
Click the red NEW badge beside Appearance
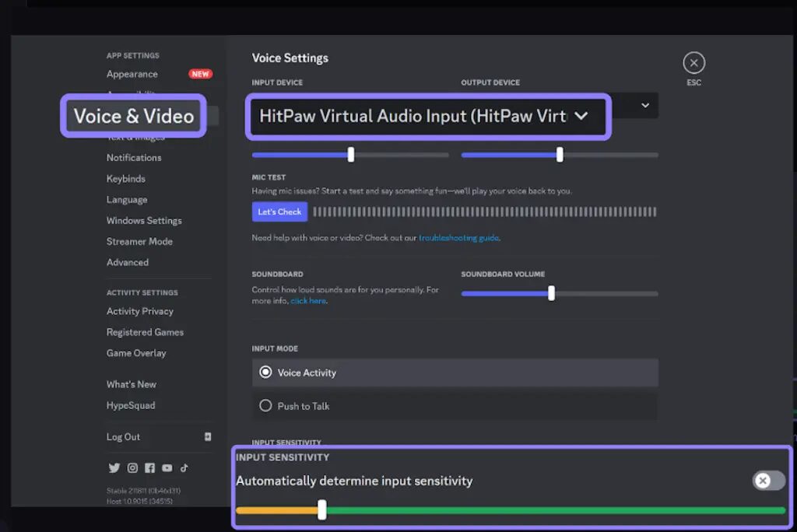coord(200,74)
